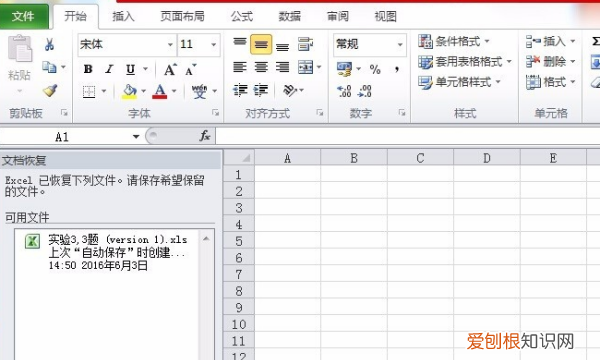Apply accounting number format icon

pos(344,69)
